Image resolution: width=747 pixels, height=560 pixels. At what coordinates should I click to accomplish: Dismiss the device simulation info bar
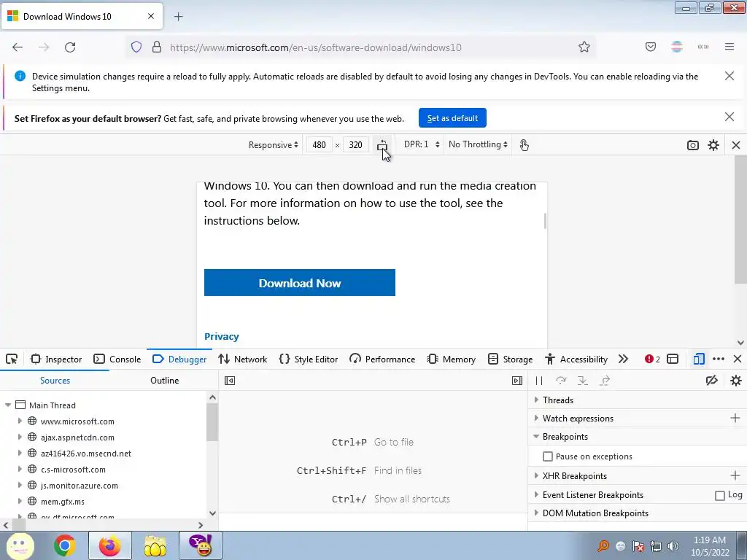pos(729,76)
